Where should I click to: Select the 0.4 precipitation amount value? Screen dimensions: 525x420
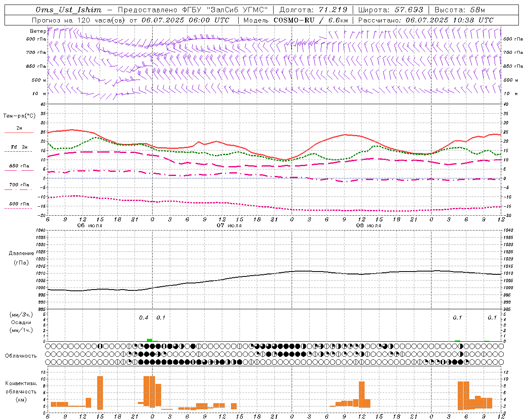click(144, 317)
